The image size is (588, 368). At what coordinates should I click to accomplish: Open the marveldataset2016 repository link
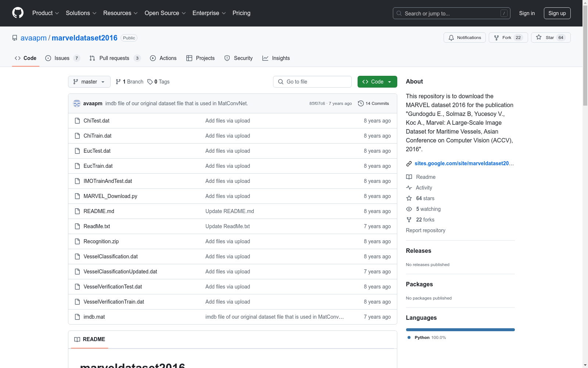point(85,38)
